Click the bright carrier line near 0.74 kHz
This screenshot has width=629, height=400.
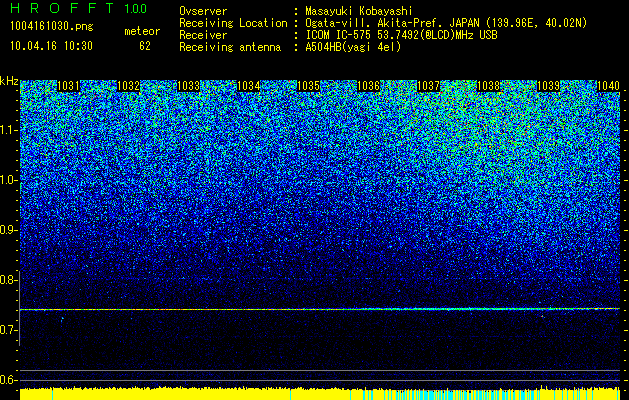tap(320, 309)
